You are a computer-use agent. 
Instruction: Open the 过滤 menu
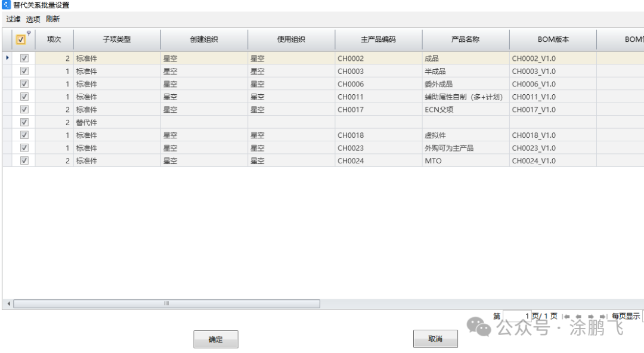(x=13, y=19)
